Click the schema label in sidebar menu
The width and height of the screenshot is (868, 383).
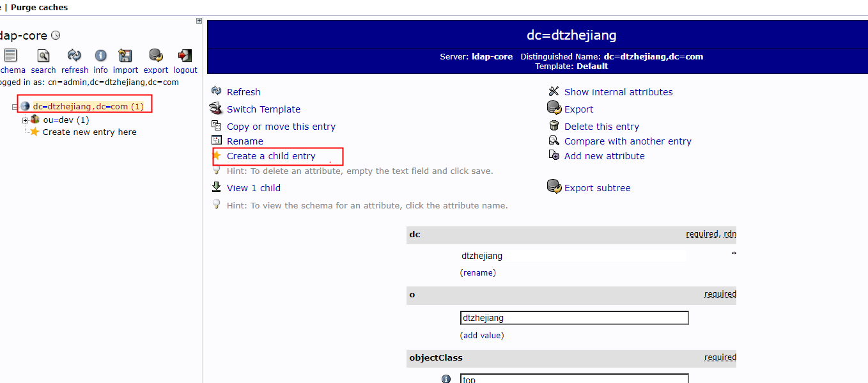pyautogui.click(x=13, y=70)
